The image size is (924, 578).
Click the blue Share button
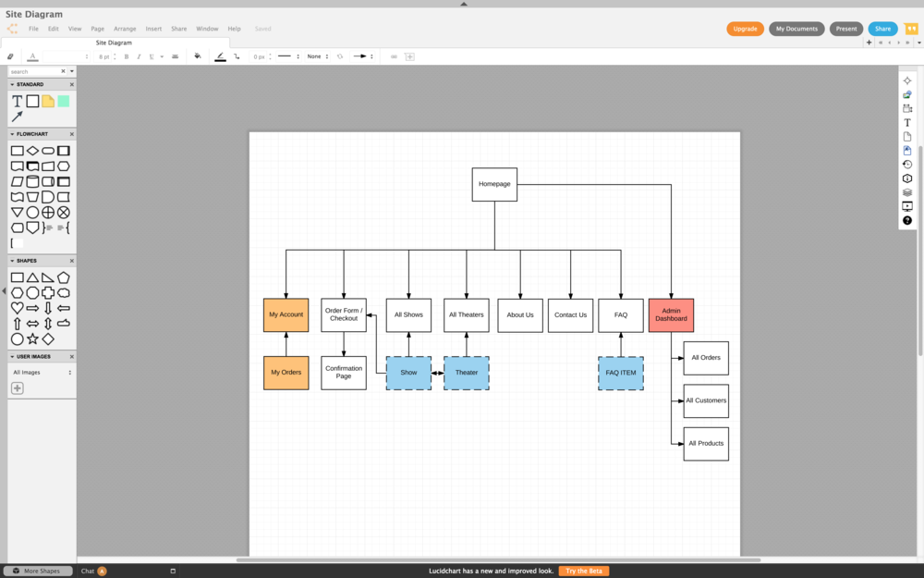(882, 29)
